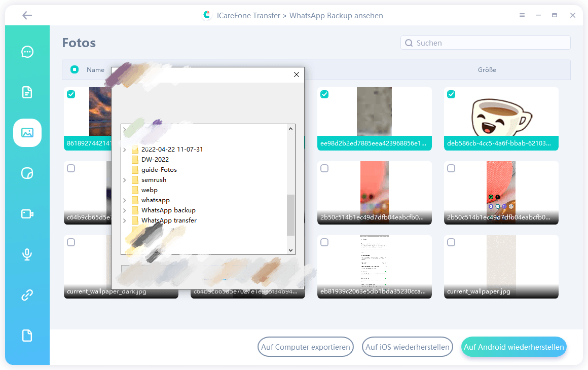Click folder tree scroll-up arrow
Viewport: 588px width, 370px height.
[x=290, y=129]
